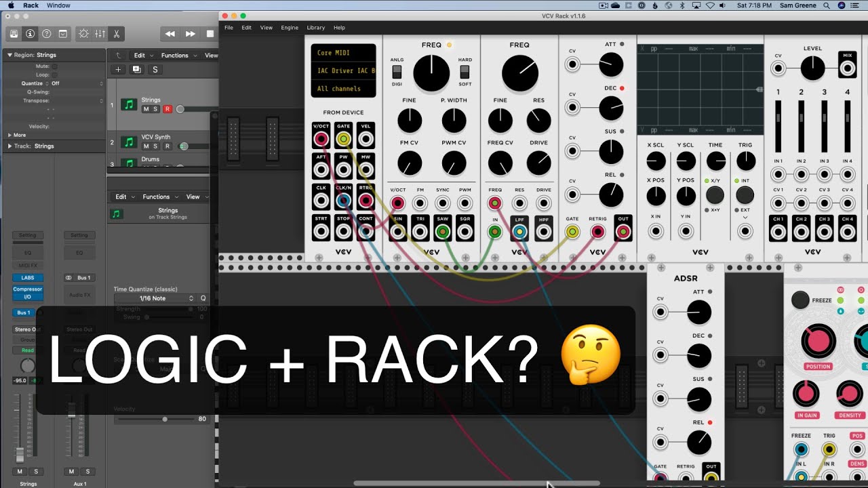The width and height of the screenshot is (868, 488).
Task: Click the Apple menu icon
Action: [x=11, y=5]
